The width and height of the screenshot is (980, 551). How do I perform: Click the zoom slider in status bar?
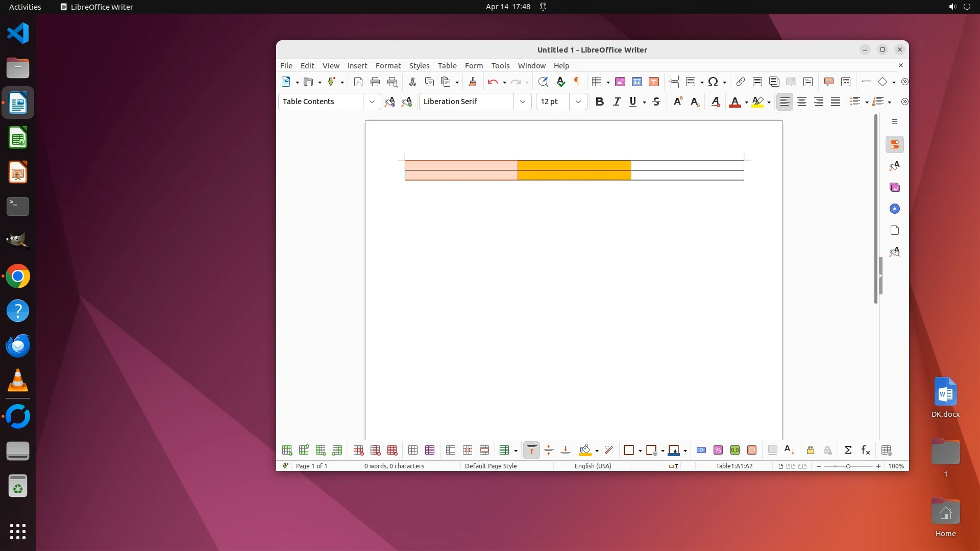pos(848,466)
